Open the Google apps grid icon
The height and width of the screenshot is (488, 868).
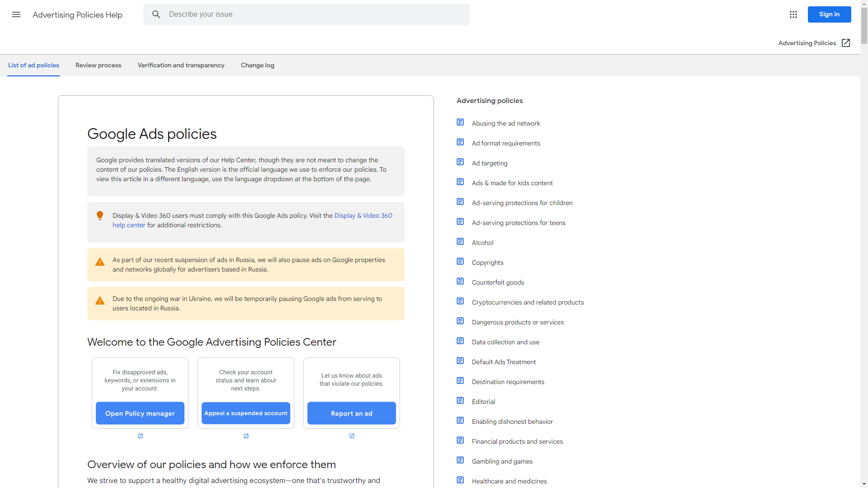coord(793,14)
